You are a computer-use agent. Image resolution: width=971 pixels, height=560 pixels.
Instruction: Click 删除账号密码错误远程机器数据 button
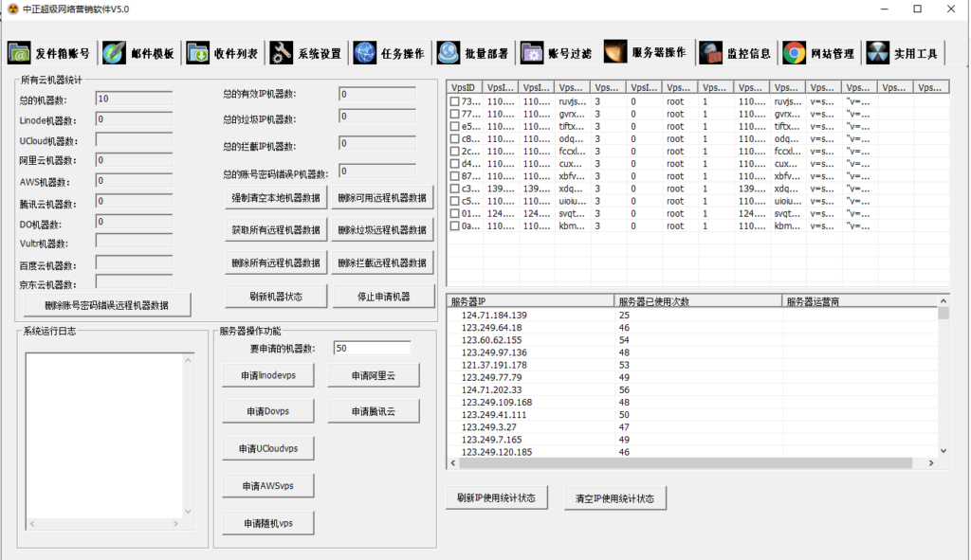[106, 305]
